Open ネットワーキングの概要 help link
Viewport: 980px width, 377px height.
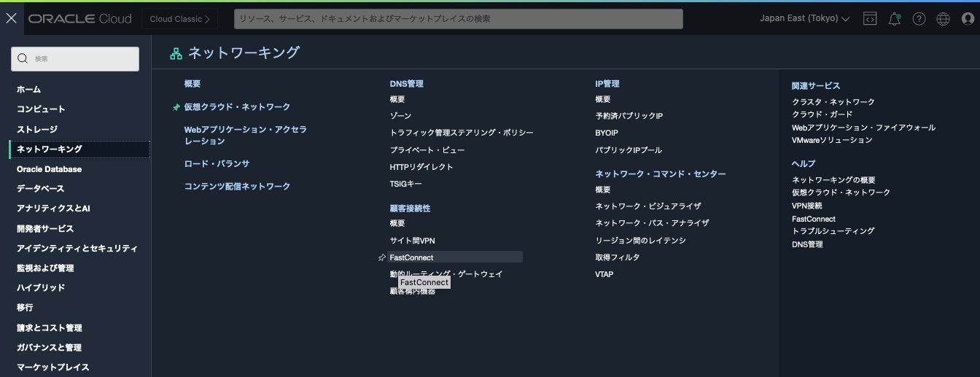click(833, 180)
